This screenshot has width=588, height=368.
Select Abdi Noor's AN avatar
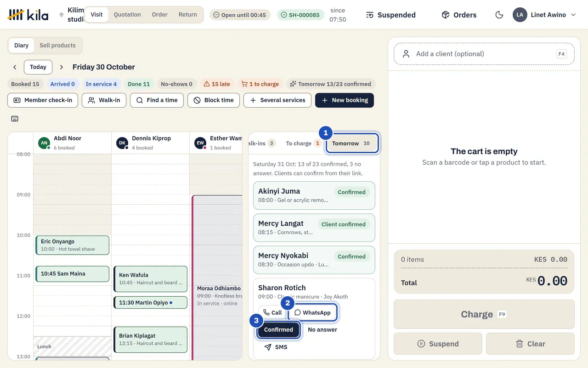[x=44, y=143]
